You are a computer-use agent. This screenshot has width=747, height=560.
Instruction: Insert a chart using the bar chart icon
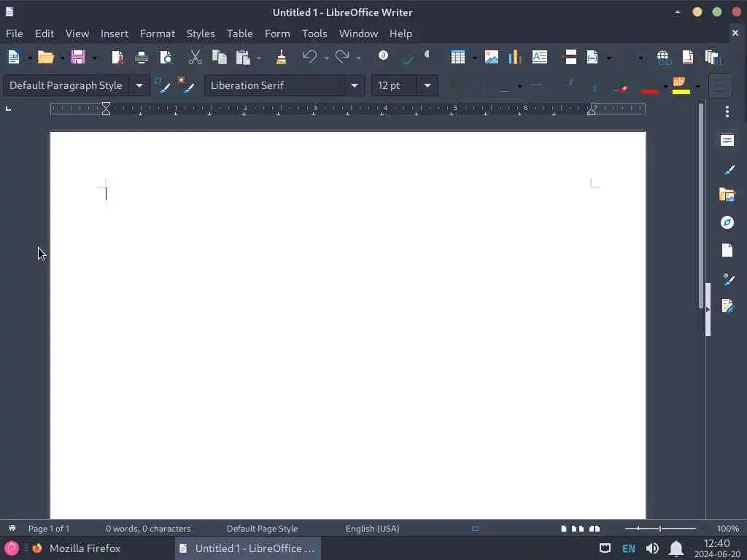point(515,58)
